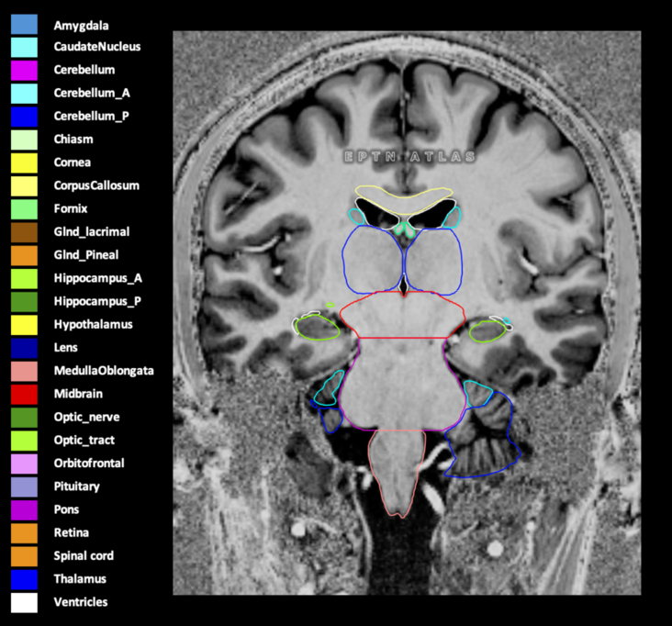Click the Spinal cord color swatch
672x626 pixels.
pos(24,556)
